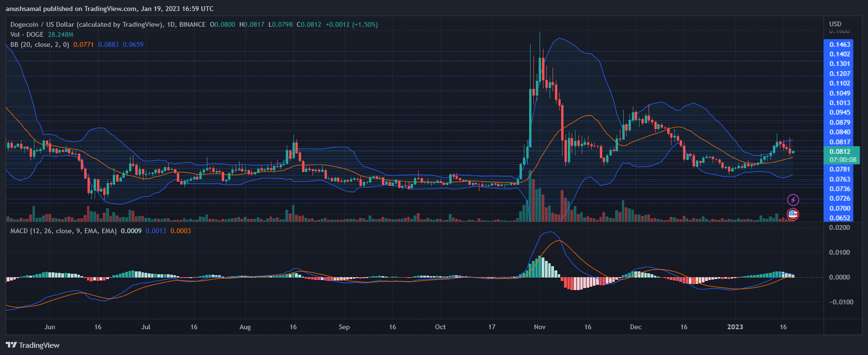Image resolution: width=868 pixels, height=355 pixels.
Task: Select the BB (20, close, 2, 0) legend
Action: 40,44
